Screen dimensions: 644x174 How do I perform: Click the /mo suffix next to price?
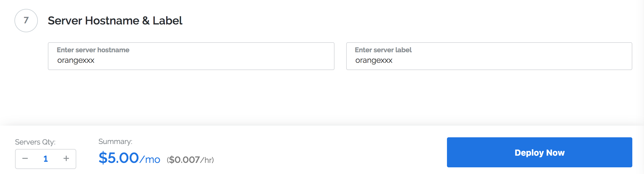coord(150,160)
